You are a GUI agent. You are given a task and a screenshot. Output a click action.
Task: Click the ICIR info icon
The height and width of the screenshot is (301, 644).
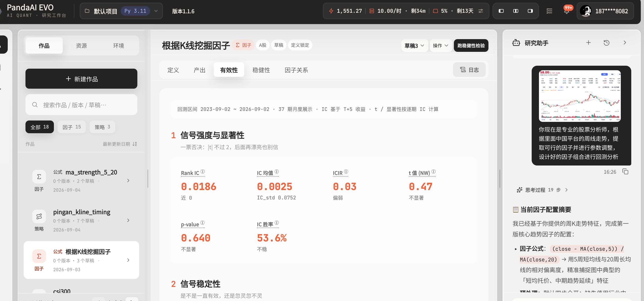coord(346,171)
